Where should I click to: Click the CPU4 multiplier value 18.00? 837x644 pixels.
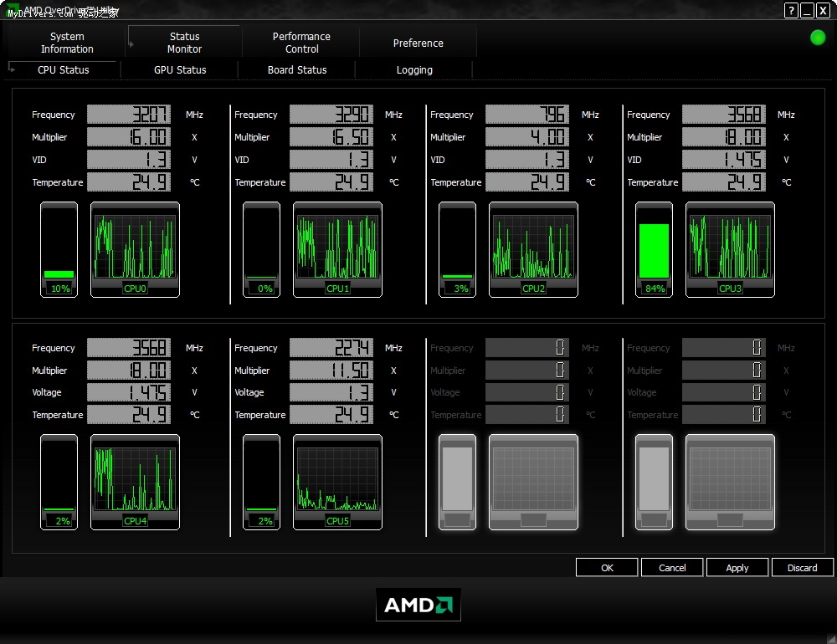pos(129,370)
